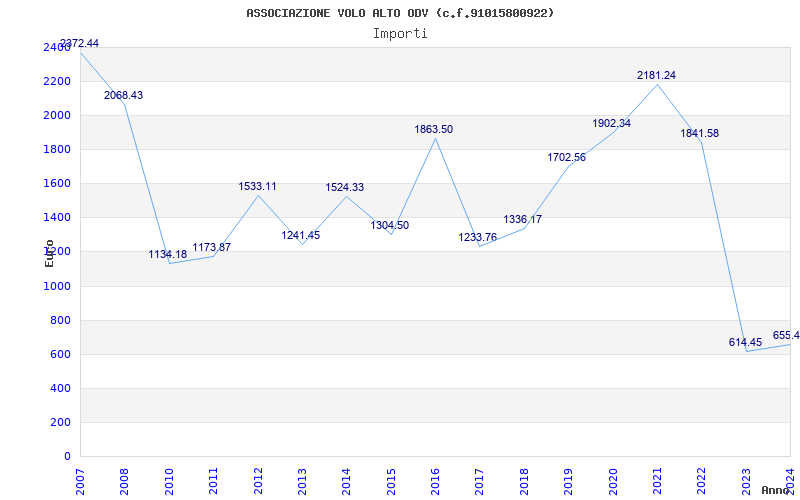Select the data label 1304.50
800x500 pixels.
(390, 225)
